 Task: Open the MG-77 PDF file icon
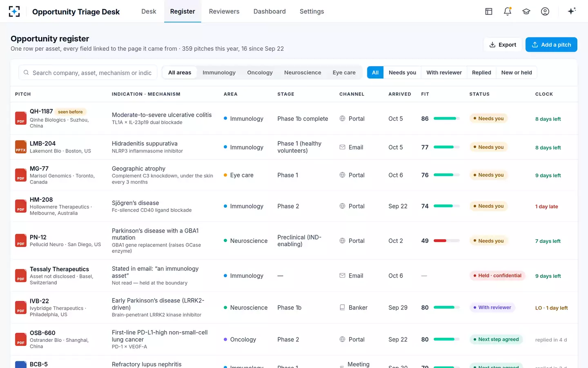tap(21, 175)
